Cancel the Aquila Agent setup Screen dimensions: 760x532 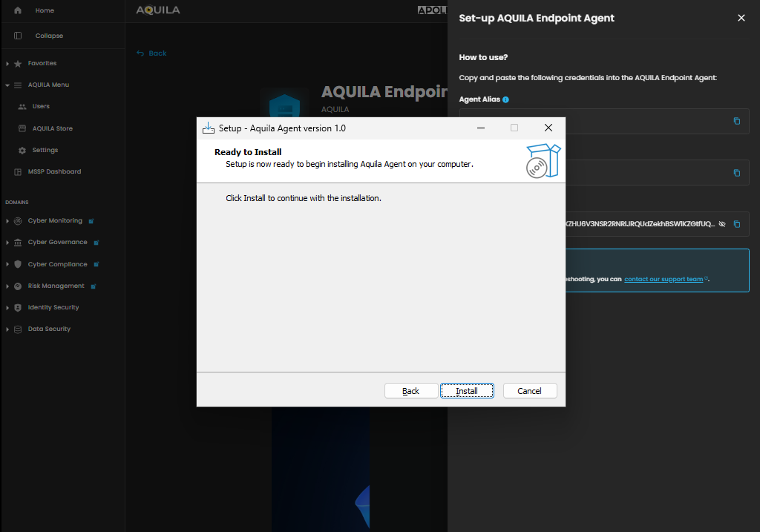click(x=529, y=391)
